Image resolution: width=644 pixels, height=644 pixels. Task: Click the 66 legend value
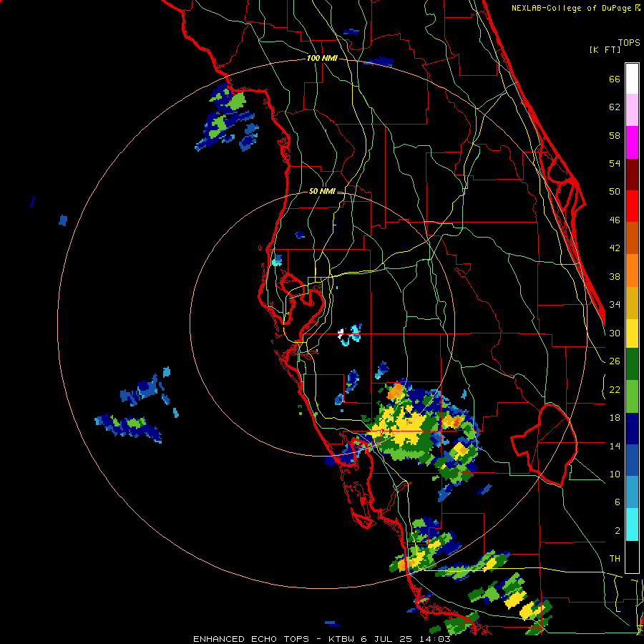[x=615, y=79]
